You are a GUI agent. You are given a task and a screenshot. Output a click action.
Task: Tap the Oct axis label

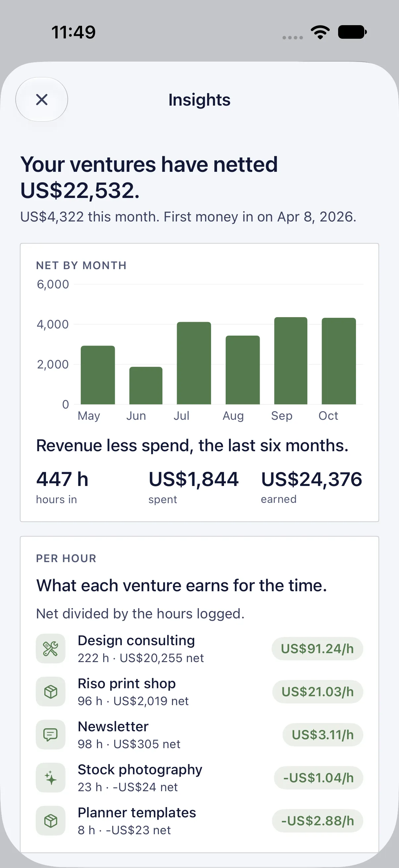[328, 416]
